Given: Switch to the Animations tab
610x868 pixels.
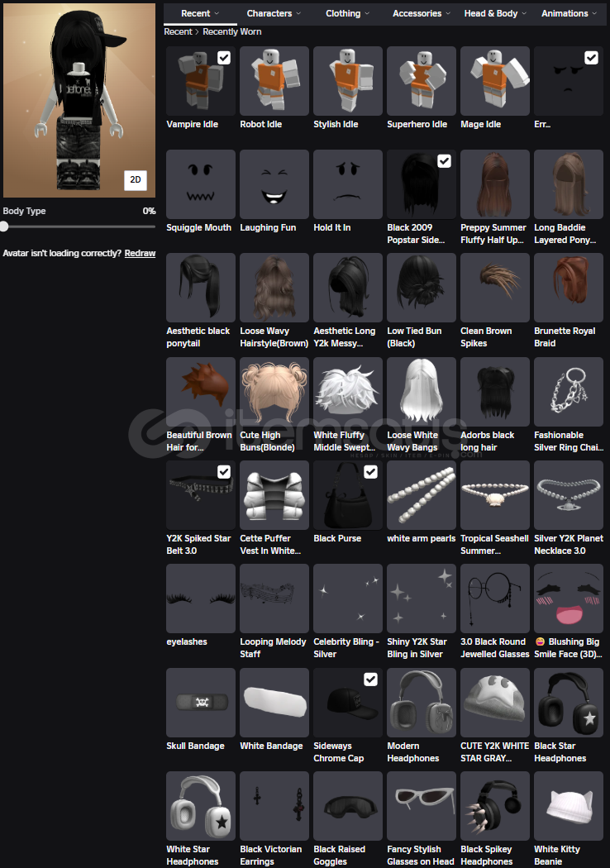Looking at the screenshot, I should tap(569, 13).
